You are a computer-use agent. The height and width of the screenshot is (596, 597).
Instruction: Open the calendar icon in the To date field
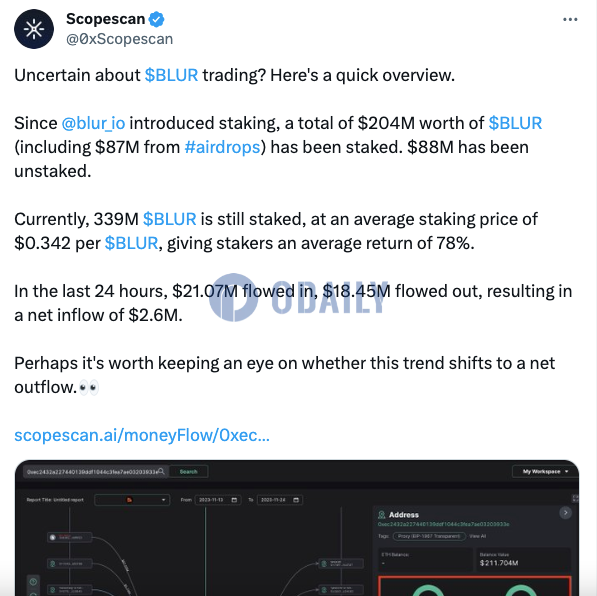[x=296, y=500]
